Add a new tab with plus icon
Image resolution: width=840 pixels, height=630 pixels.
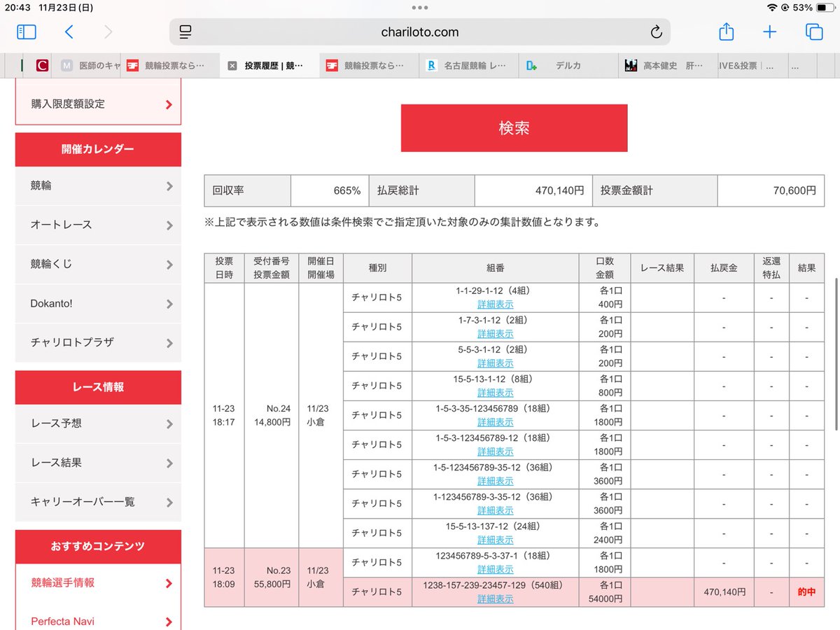(x=770, y=32)
